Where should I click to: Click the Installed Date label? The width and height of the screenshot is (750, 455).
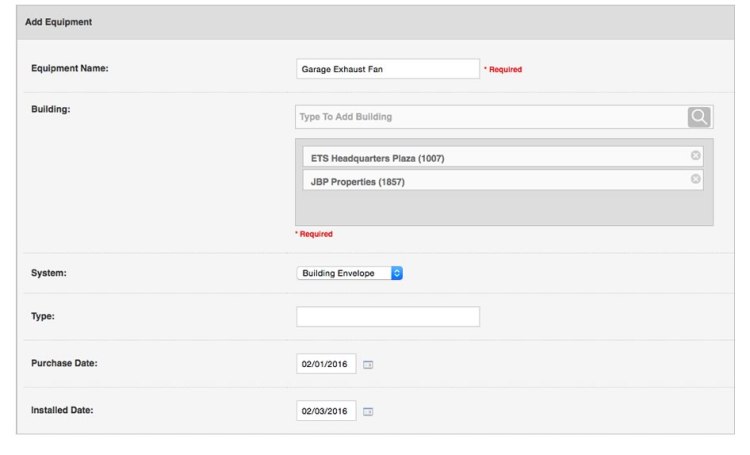tap(62, 409)
